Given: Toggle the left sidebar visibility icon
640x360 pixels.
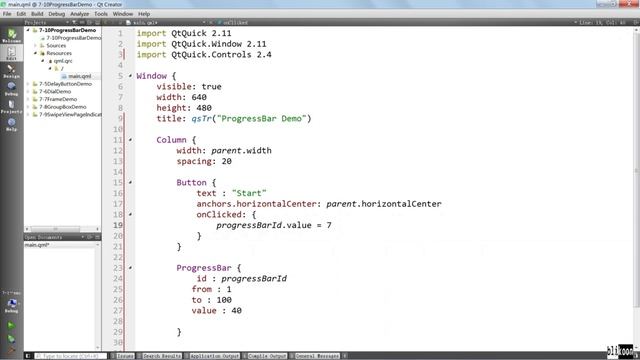Looking at the screenshot, I should [28, 356].
